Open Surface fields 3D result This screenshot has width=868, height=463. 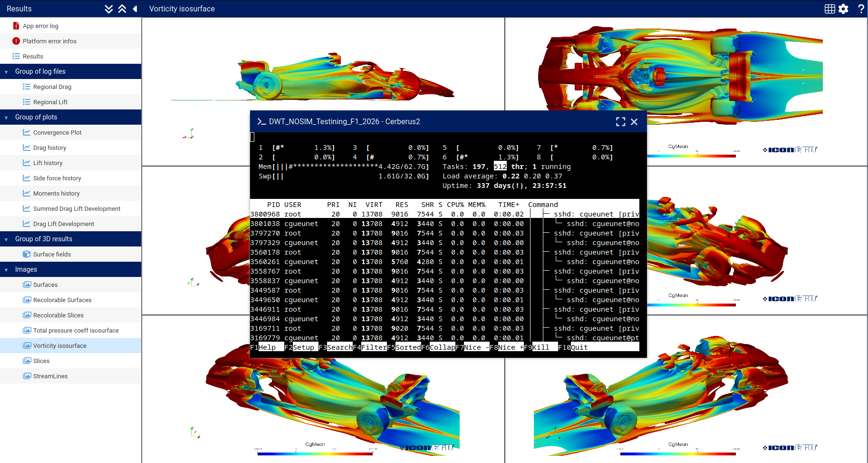coord(52,255)
